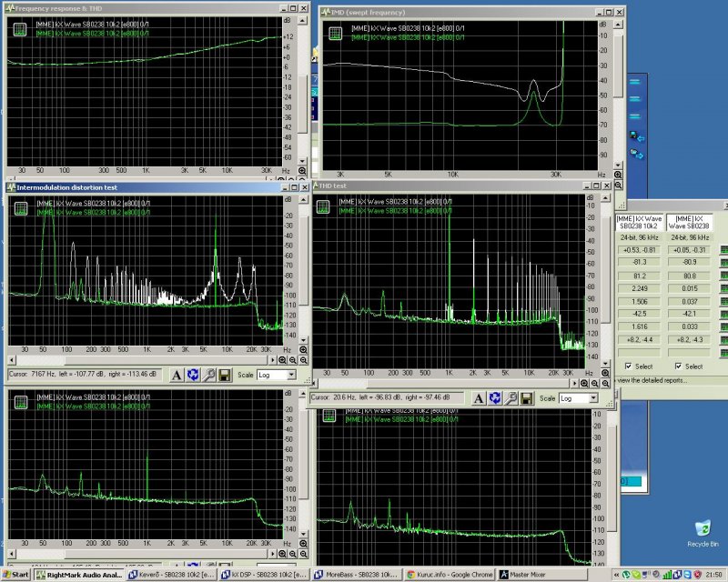Viewport: 728px width, 582px height.
Task: Click magnifier zoom icon beside IMD swept Hz axis
Action: 618,175
